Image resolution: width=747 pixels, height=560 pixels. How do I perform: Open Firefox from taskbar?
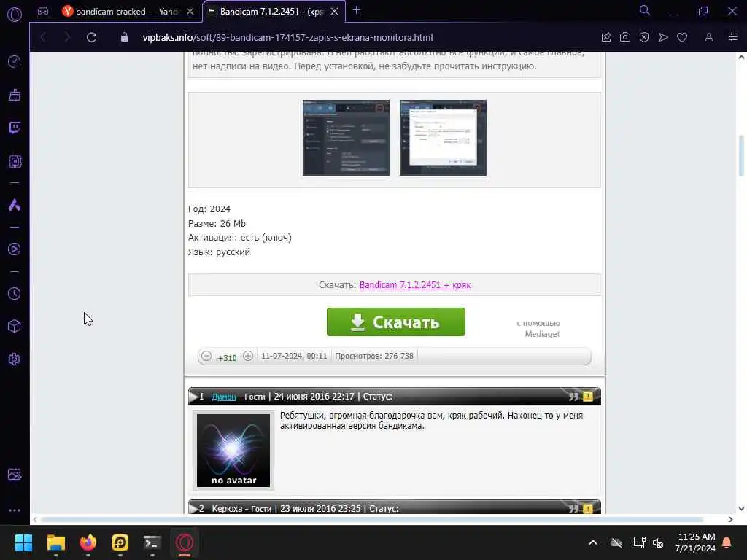(x=88, y=542)
